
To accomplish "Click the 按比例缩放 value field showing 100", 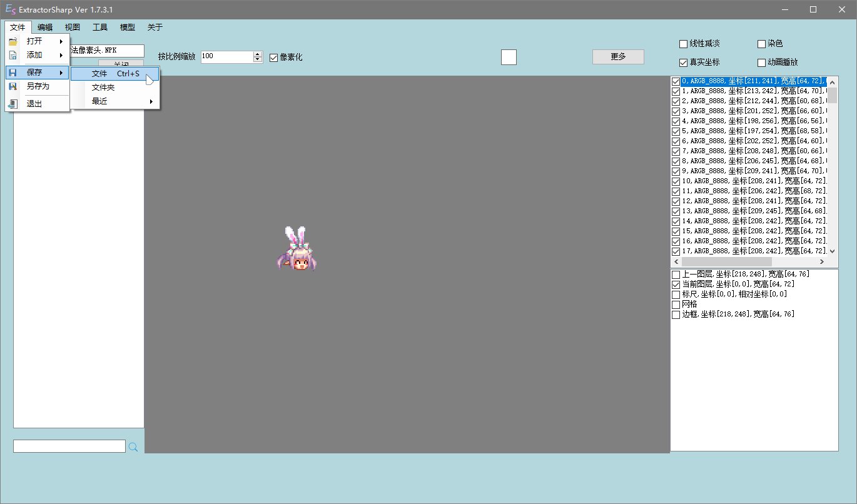I will coord(227,56).
